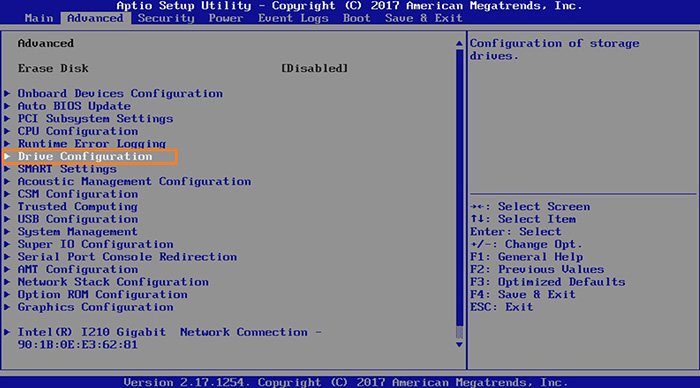This screenshot has width=700, height=388.
Task: Open Auto BIOS Update submenu
Action: [74, 106]
